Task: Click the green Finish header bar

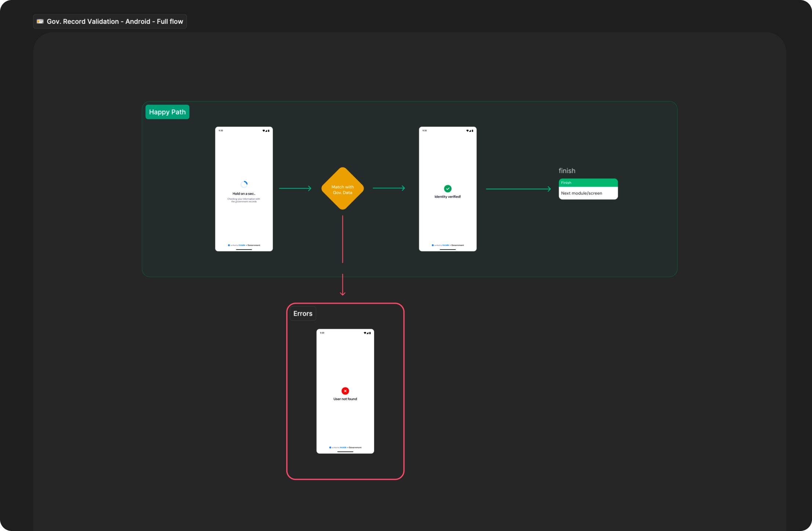Action: click(x=588, y=183)
